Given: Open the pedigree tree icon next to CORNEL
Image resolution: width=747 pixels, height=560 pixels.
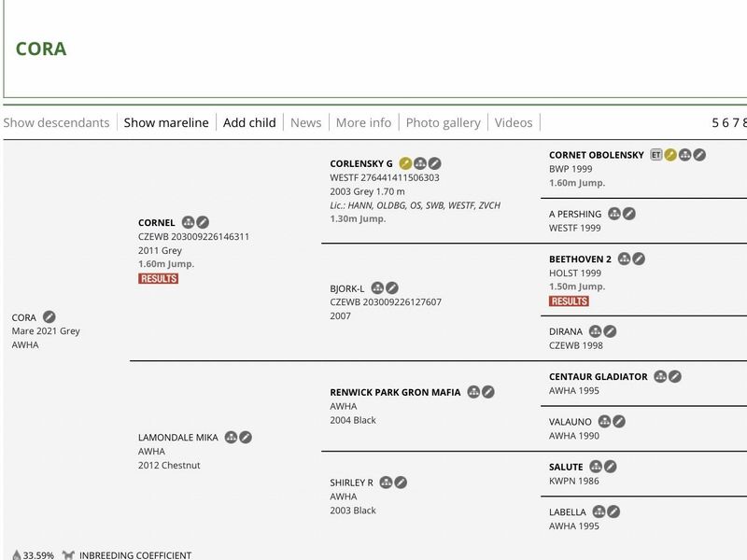Looking at the screenshot, I should coord(189,223).
